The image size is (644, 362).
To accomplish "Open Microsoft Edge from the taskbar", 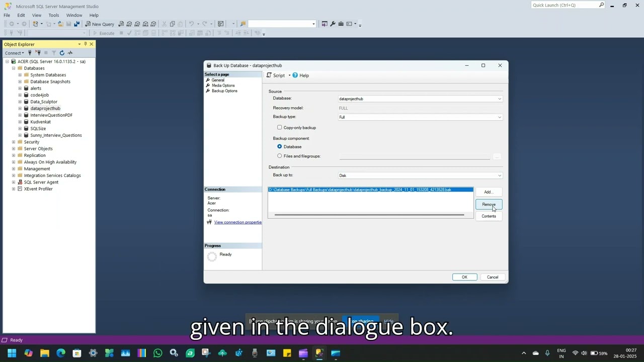I will click(x=61, y=353).
